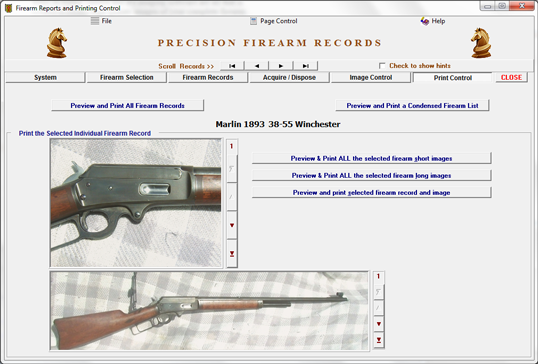The image size is (538, 364).
Task: Click the left chess knight logo
Action: tap(57, 43)
